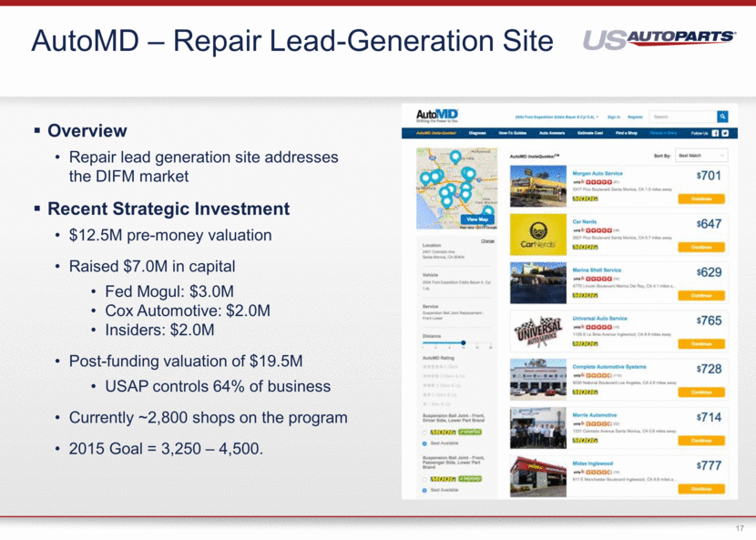Viewport: 756px width, 540px height.
Task: Click the AutoMD logo
Action: tap(435, 116)
